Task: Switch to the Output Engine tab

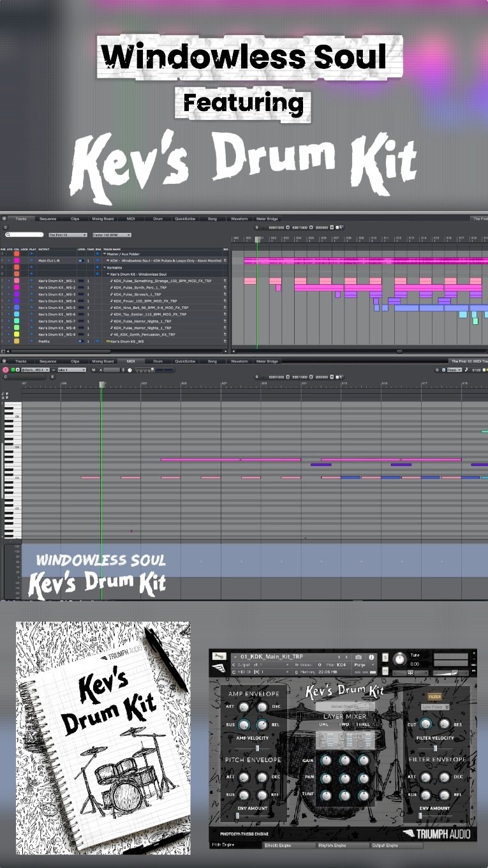Action: pos(397,846)
